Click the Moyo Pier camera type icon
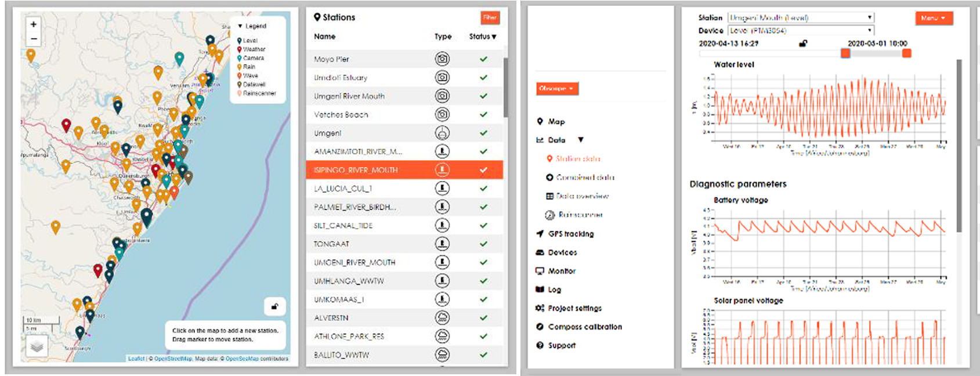The width and height of the screenshot is (980, 376). 442,59
